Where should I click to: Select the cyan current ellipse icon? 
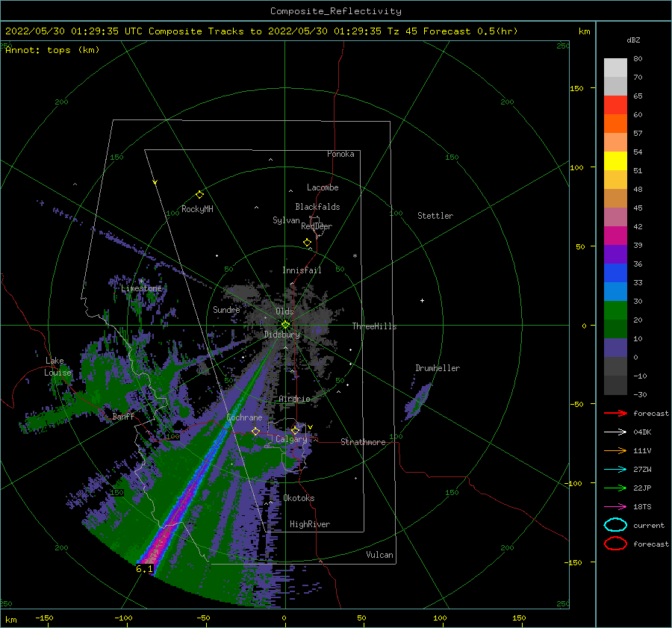point(615,525)
